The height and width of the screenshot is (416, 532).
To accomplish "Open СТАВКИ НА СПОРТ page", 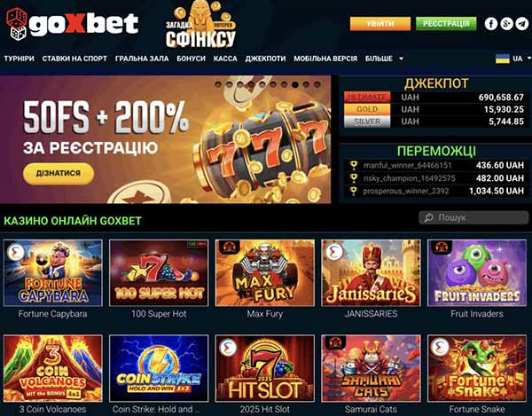I will 74,59.
